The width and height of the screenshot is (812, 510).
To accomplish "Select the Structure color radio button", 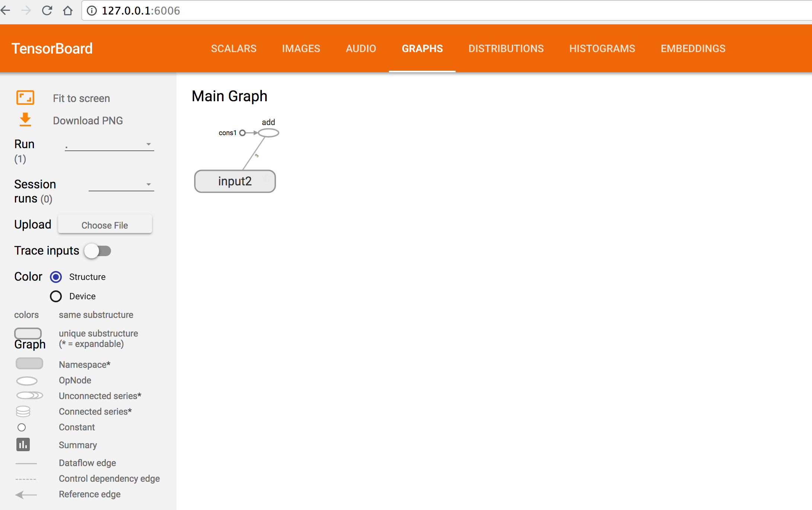I will (56, 277).
